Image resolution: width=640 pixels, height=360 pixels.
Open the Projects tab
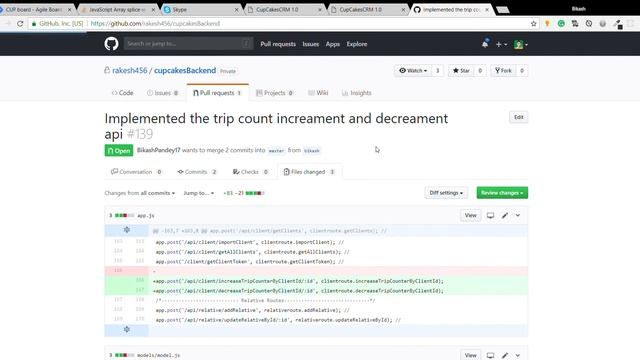(274, 93)
